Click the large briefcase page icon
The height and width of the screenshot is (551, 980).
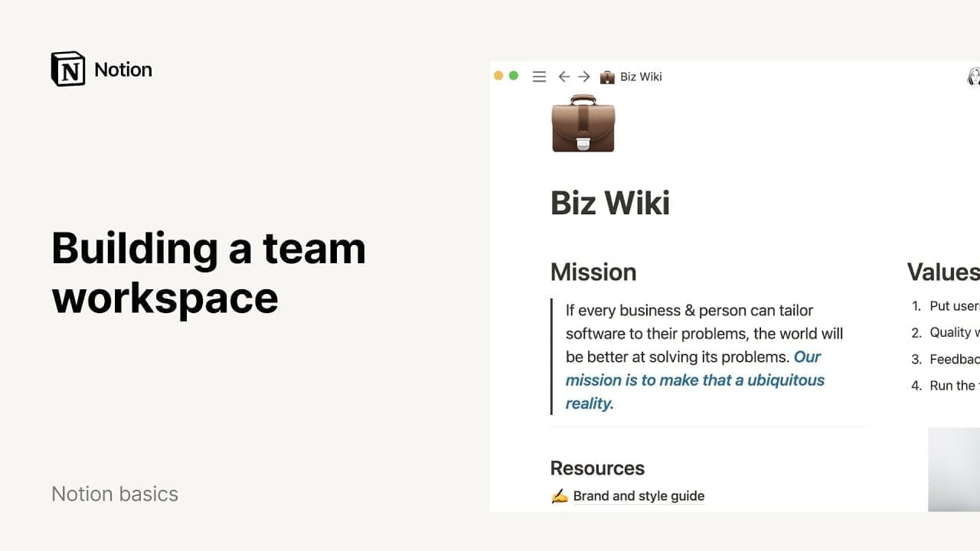tap(583, 123)
